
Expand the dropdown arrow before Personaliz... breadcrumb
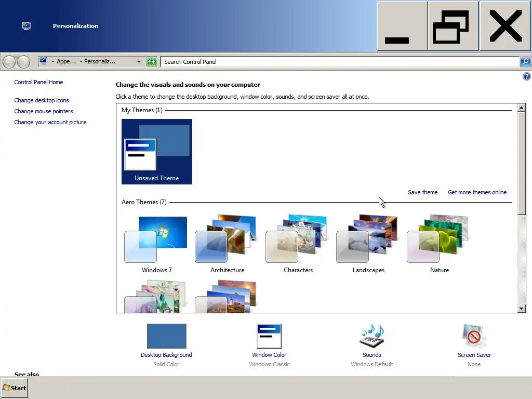pos(81,62)
